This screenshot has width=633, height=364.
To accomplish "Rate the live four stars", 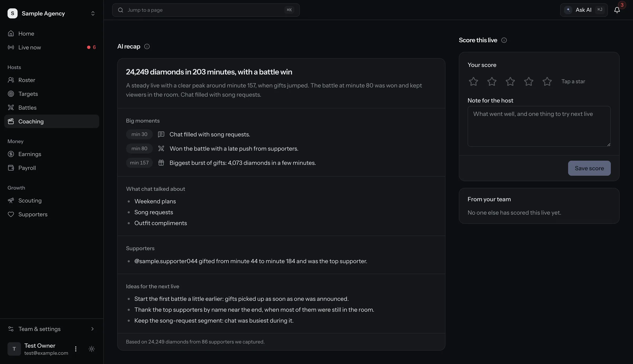I will pos(529,81).
